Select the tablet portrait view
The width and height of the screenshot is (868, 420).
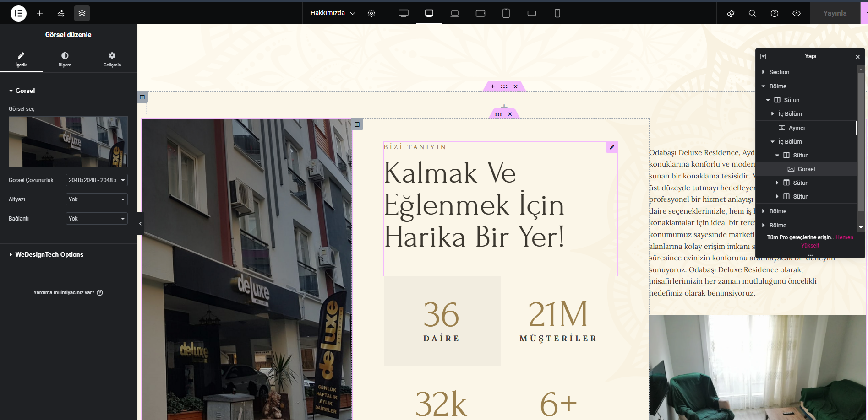[x=506, y=13]
